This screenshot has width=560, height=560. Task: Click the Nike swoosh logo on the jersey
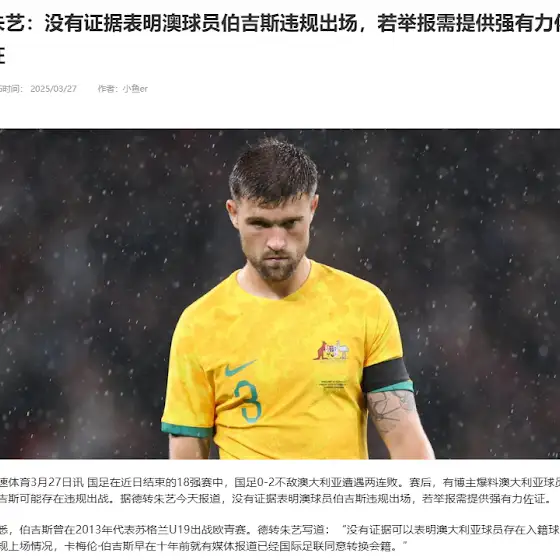click(x=240, y=368)
